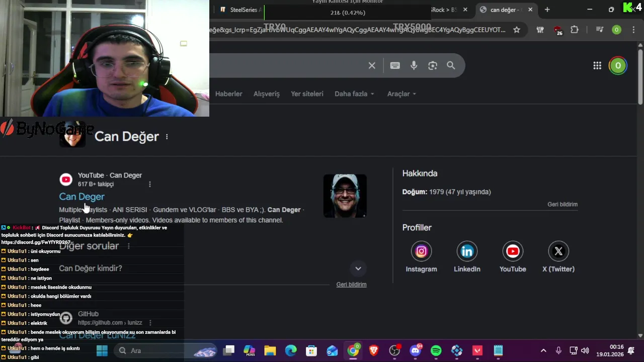Screen dimensions: 644x362
Task: Open the Can Deger YouTube result link
Action: [x=82, y=197]
